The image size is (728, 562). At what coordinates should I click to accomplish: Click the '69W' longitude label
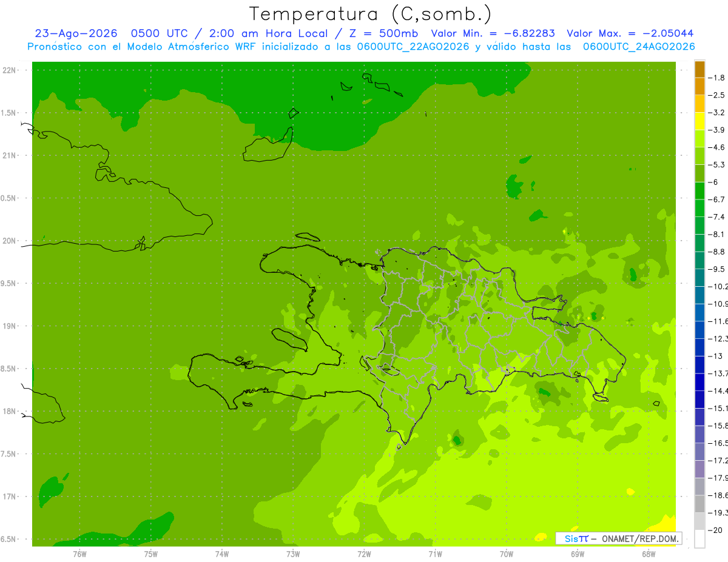(x=577, y=554)
